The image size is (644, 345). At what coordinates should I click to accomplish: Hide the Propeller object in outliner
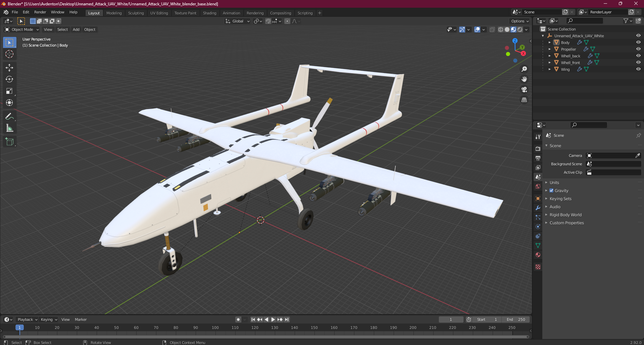point(638,49)
